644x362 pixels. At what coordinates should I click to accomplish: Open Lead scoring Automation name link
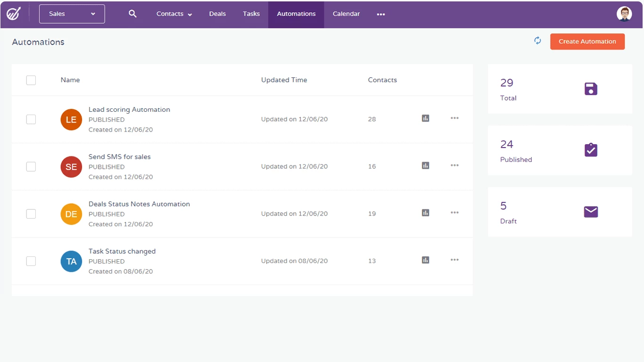pos(129,109)
